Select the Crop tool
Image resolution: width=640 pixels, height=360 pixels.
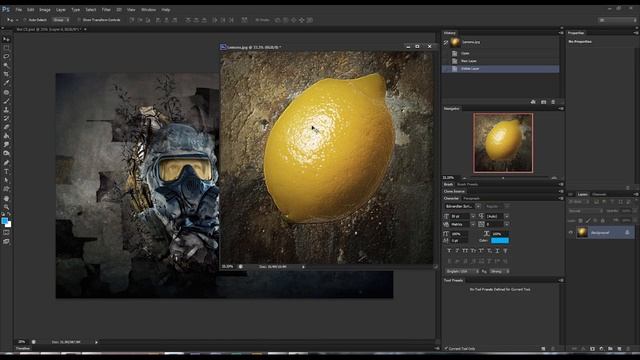tap(6, 74)
